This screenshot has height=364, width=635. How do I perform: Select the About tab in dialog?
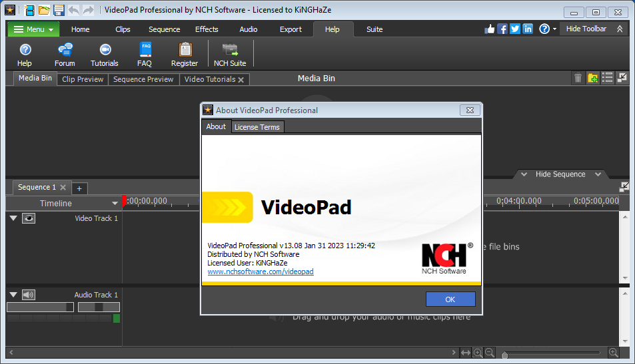tap(216, 126)
